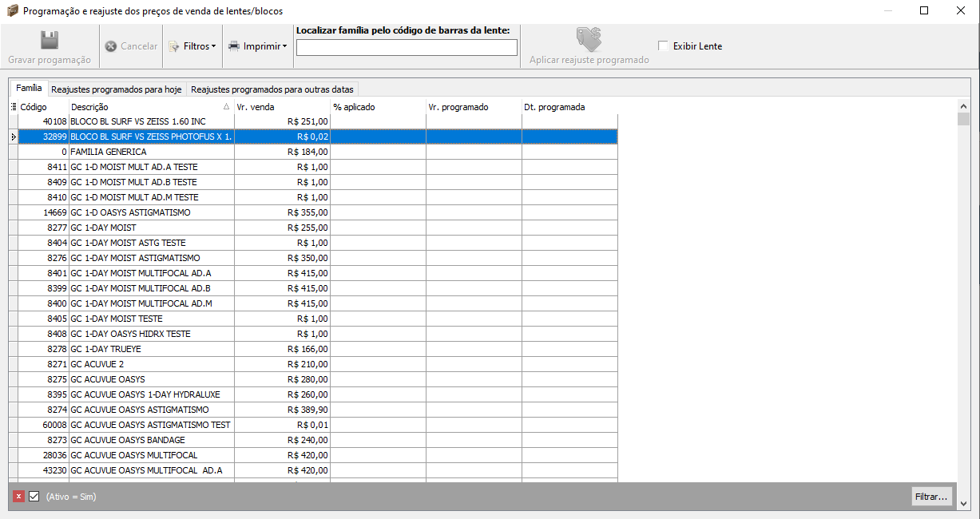Click the sort arrow in Descrição header

tap(226, 107)
